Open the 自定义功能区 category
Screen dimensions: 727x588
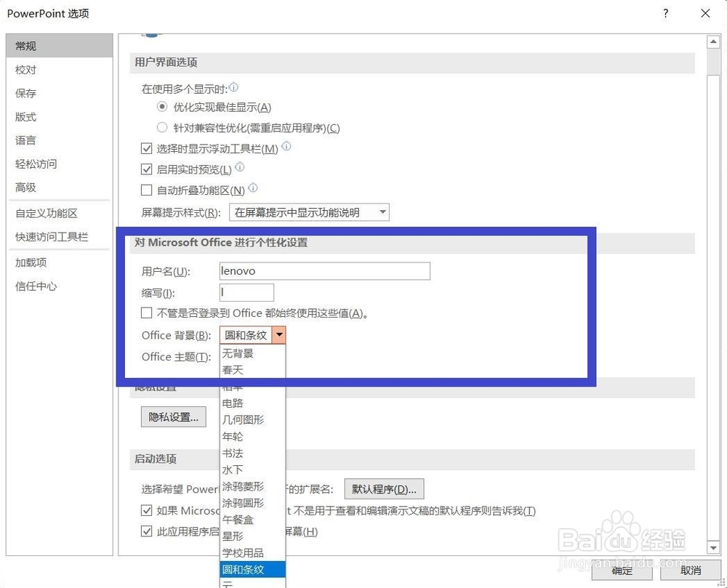click(60, 213)
